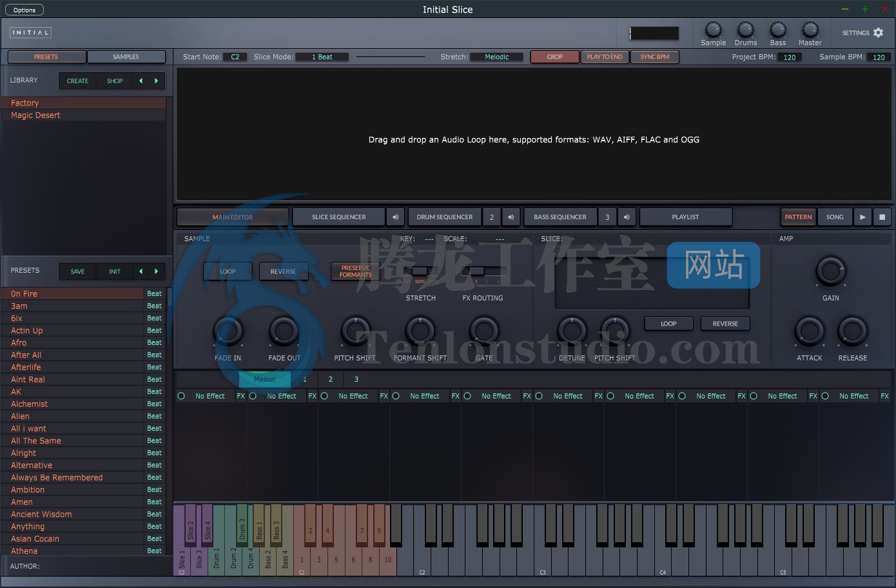Adjust the Master volume knob
Screen dimensions: 896x588
tap(810, 30)
